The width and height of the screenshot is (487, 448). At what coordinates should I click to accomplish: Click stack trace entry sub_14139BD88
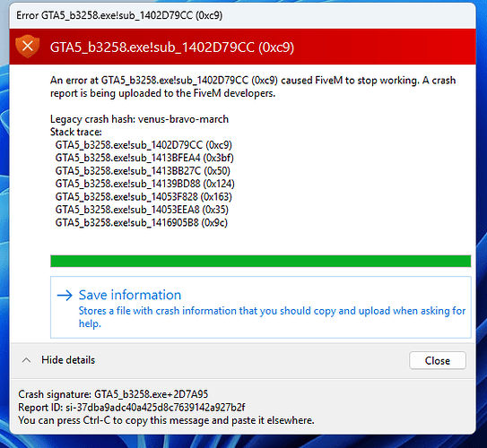[x=144, y=184]
